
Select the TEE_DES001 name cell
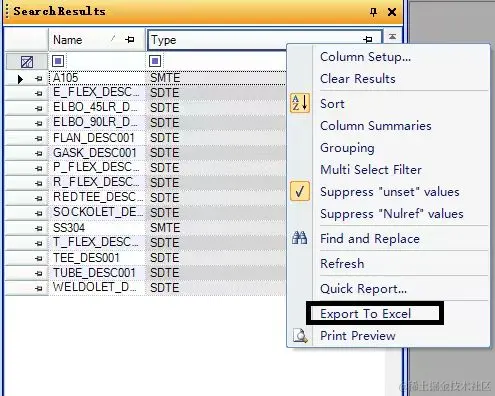click(97, 258)
